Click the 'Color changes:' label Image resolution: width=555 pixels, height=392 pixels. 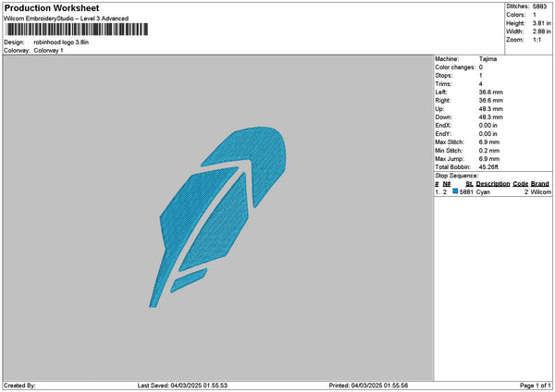(455, 67)
